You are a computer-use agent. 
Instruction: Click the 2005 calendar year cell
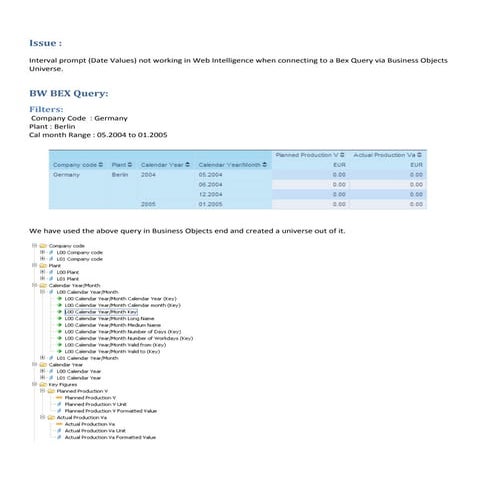pos(148,204)
